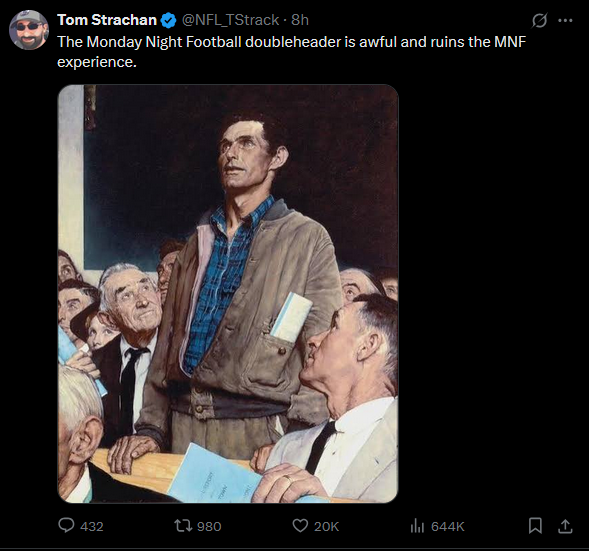Screen dimensions: 589x551
Task: Open the @NFL_TStrack handle link
Action: tap(230, 20)
